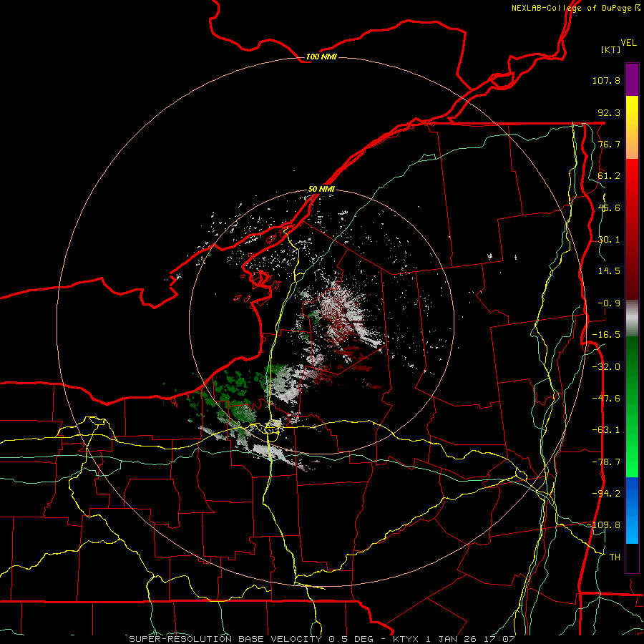Screen dimensions: 644x644
Task: Select the 76.7 legend value
Action: click(609, 144)
